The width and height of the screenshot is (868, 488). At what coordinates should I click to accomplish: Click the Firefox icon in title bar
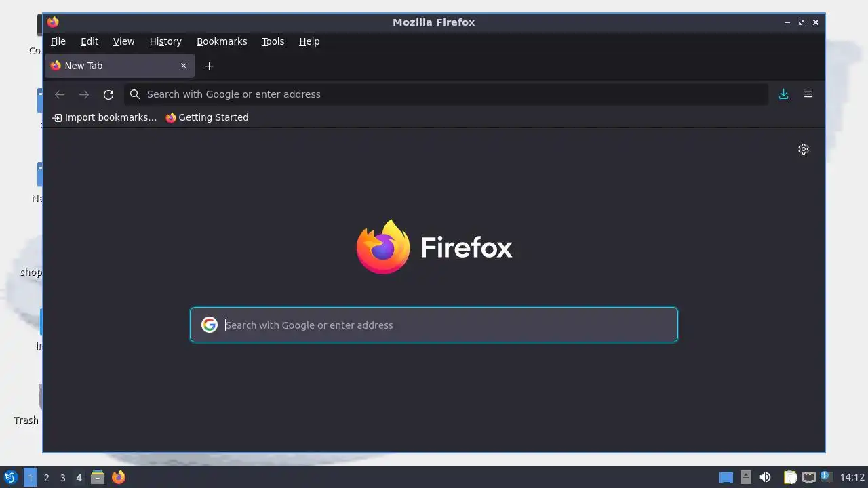(x=53, y=22)
